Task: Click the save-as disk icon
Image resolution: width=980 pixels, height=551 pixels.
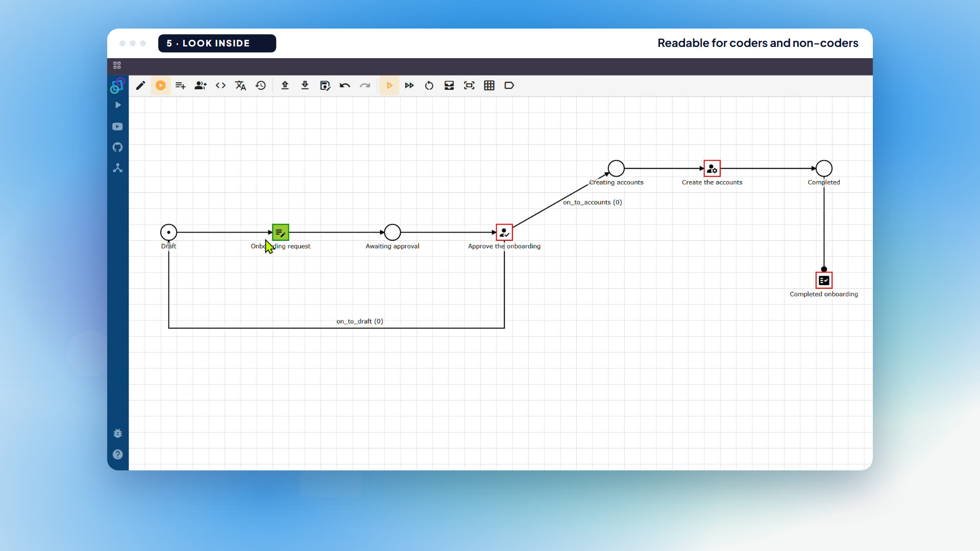Action: 325,86
